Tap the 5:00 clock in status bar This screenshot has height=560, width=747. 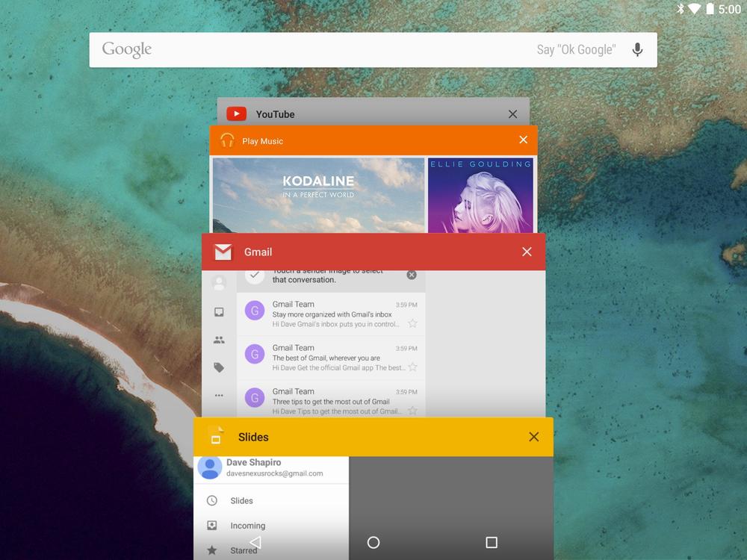[x=729, y=9]
